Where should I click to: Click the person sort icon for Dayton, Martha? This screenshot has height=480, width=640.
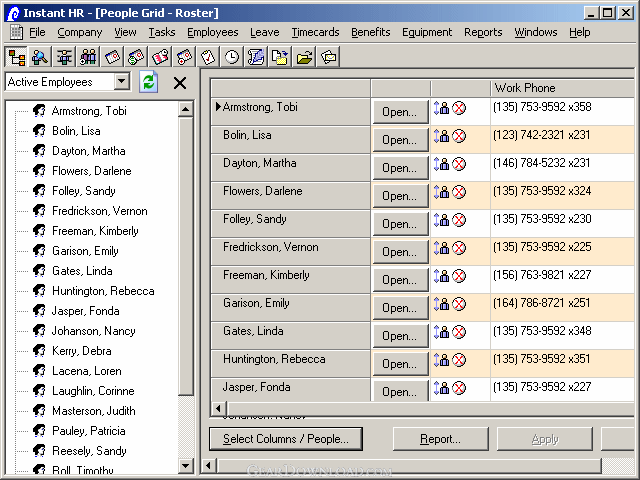pos(441,164)
